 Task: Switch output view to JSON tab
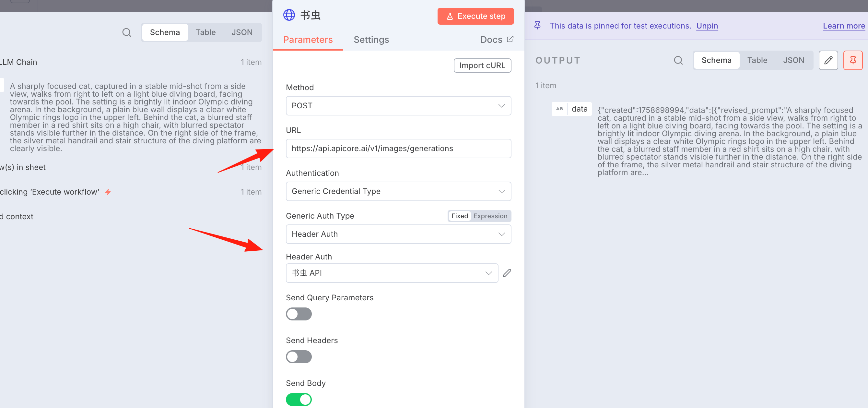[x=793, y=60]
